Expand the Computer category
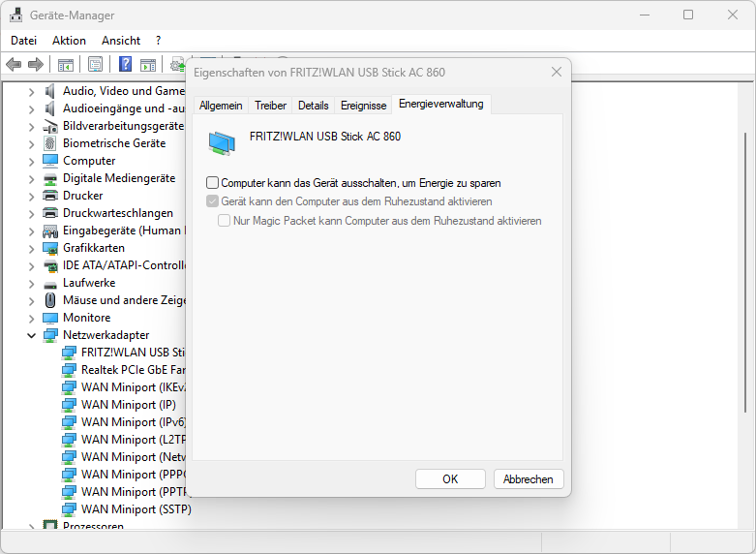Viewport: 756px width, 554px height. click(31, 161)
